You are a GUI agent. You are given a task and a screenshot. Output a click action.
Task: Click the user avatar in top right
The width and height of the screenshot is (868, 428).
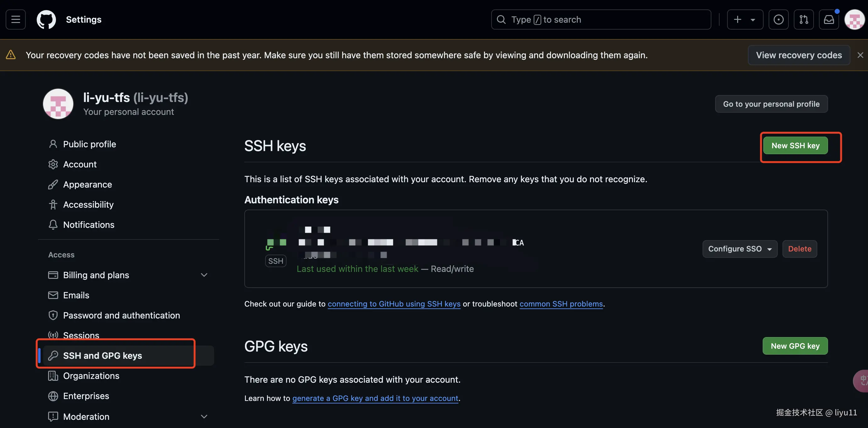854,20
